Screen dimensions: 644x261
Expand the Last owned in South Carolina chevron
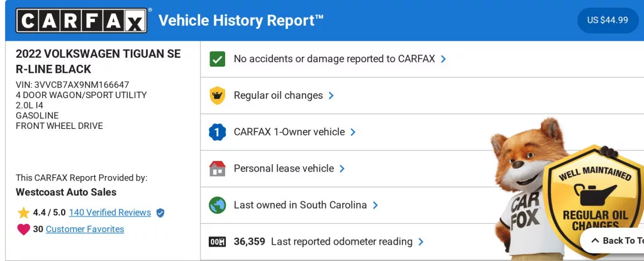click(375, 205)
